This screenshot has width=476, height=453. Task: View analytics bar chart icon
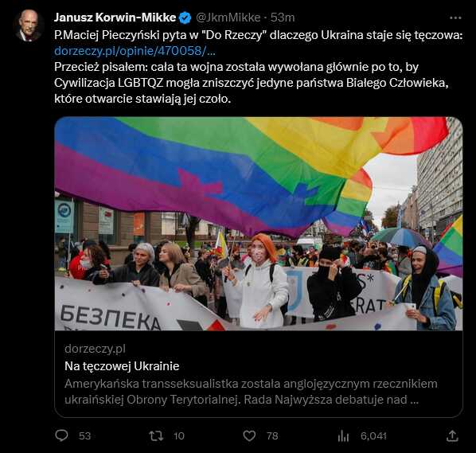(343, 436)
